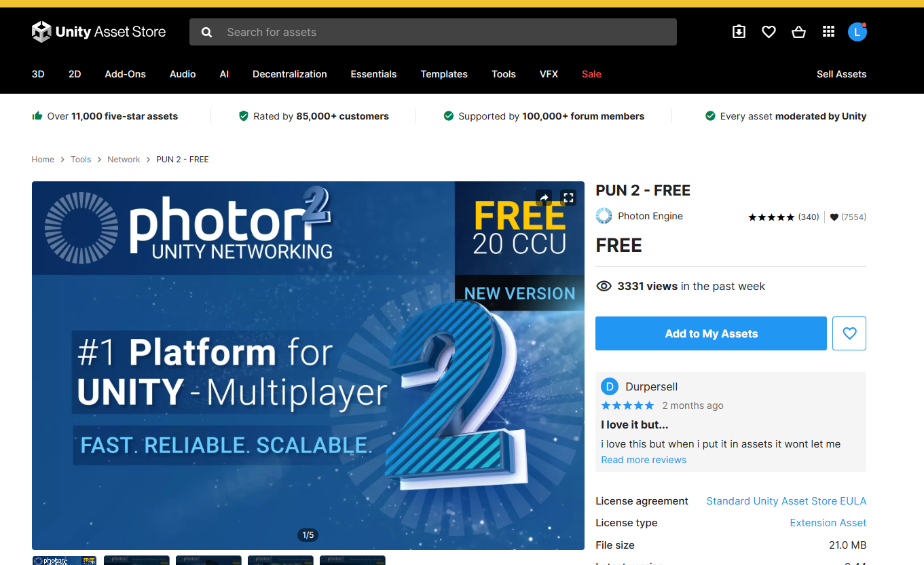The height and width of the screenshot is (565, 924).
Task: Open the Essentials menu
Action: (373, 74)
